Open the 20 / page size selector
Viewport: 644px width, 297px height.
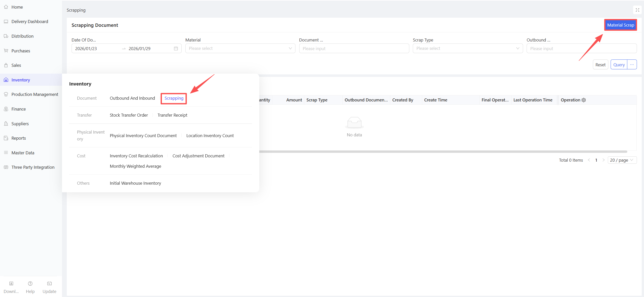coord(622,160)
